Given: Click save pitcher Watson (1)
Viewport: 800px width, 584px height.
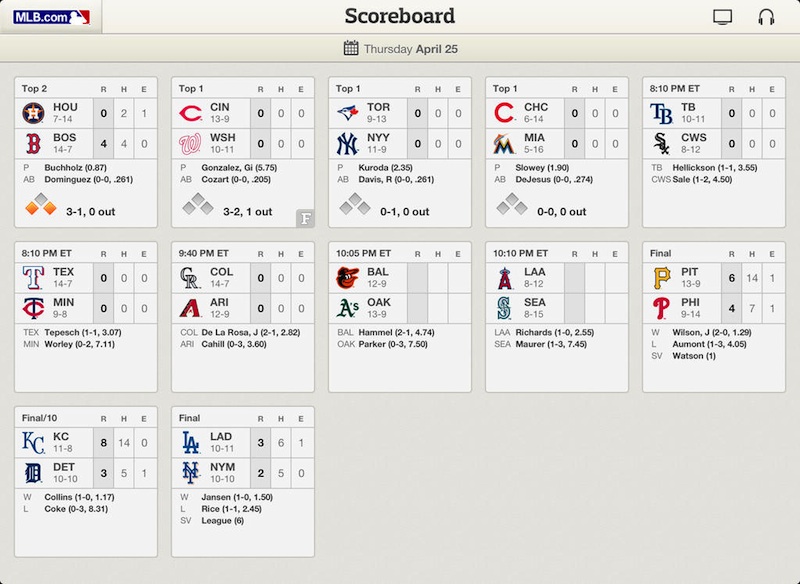Looking at the screenshot, I should click(x=694, y=356).
